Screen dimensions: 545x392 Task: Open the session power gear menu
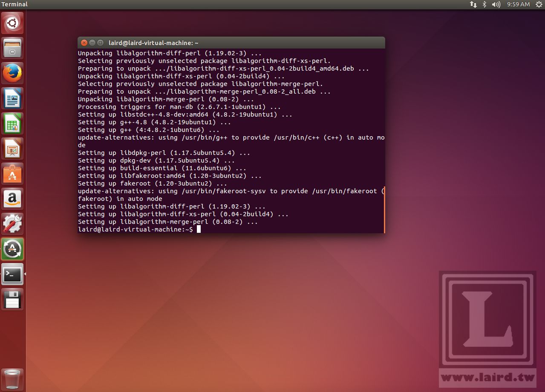[x=538, y=4]
